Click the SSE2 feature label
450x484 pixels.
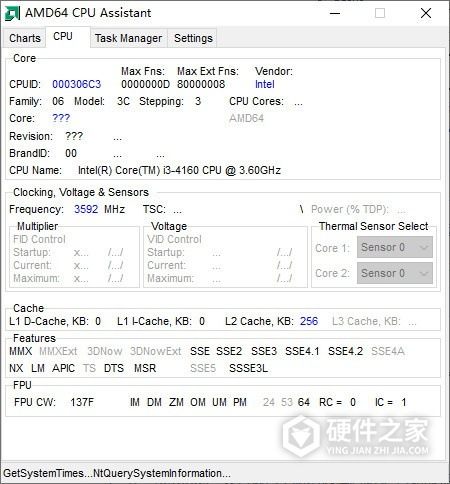point(229,351)
